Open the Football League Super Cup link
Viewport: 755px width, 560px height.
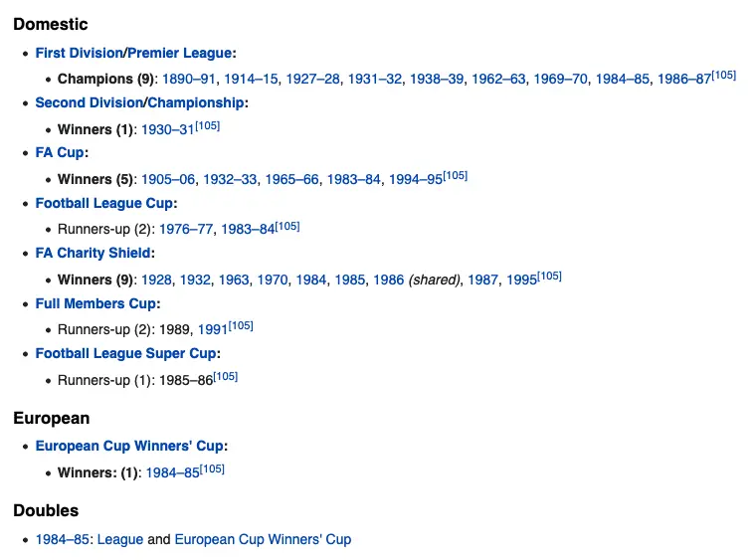126,353
